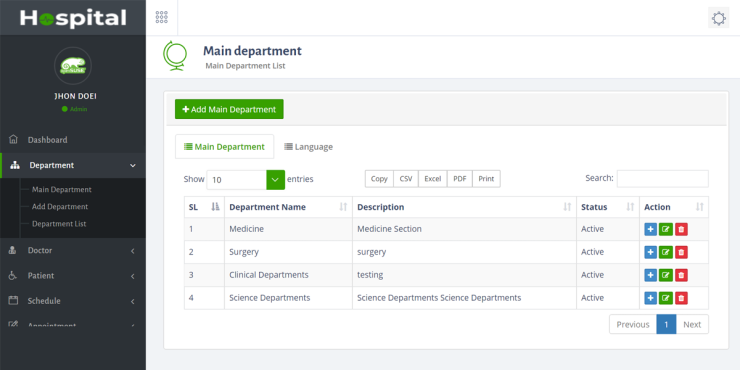
Task: Click the user avatar image in sidebar
Action: click(73, 66)
